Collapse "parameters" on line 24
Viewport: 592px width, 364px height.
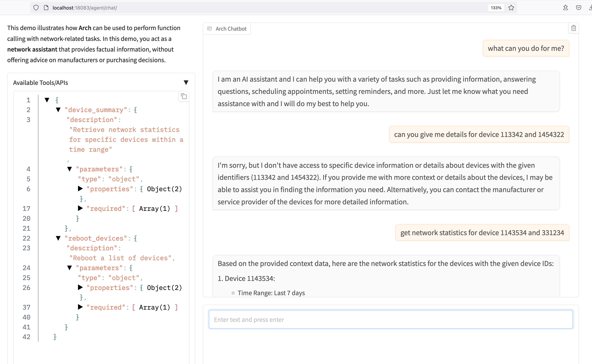pyautogui.click(x=70, y=268)
